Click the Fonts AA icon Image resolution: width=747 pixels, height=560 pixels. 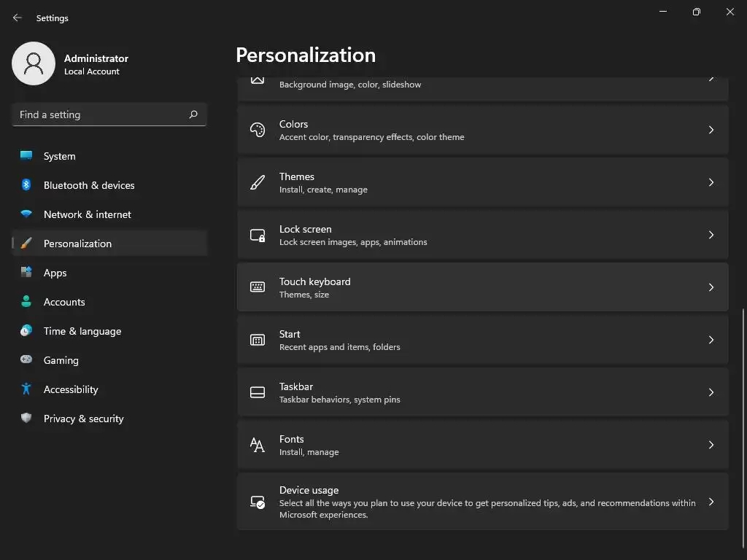(x=258, y=445)
